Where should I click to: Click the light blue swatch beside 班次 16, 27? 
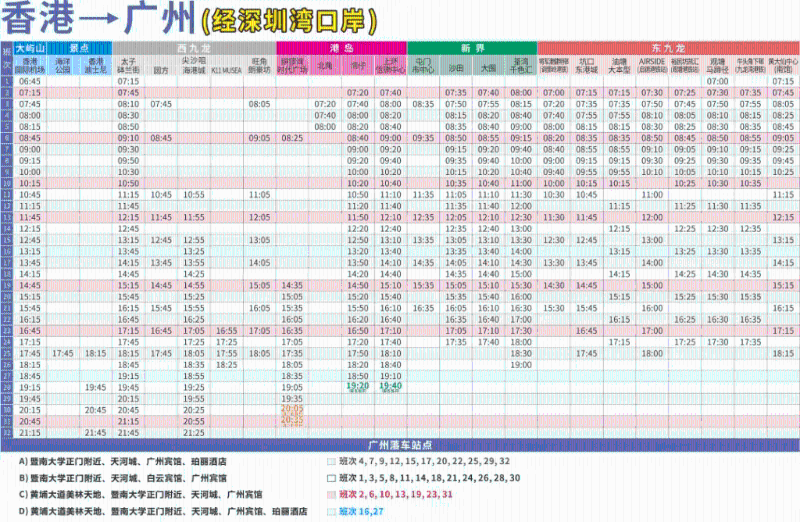pos(332,511)
